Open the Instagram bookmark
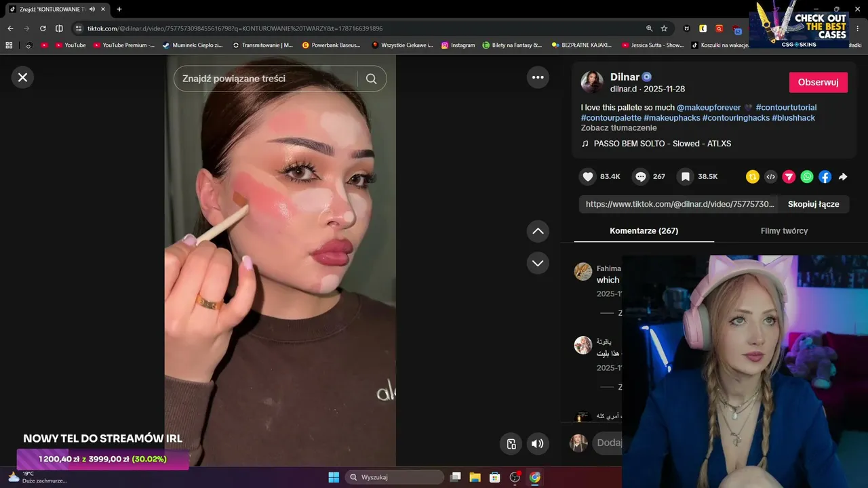Image resolution: width=868 pixels, height=488 pixels. 458,45
